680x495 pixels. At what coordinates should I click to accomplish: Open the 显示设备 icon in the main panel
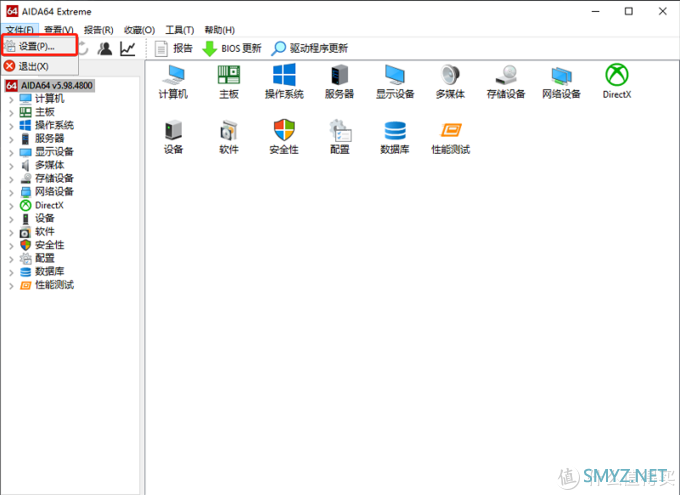click(395, 82)
